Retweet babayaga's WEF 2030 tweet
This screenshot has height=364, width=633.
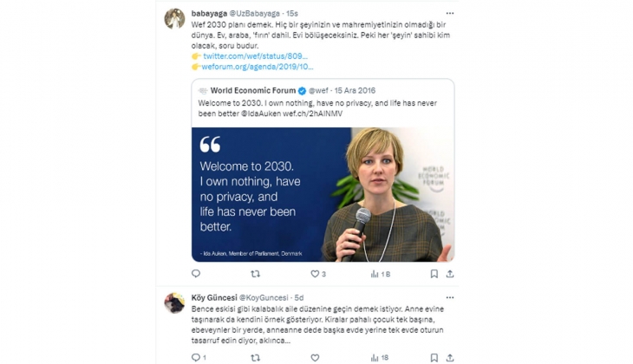pyautogui.click(x=255, y=274)
